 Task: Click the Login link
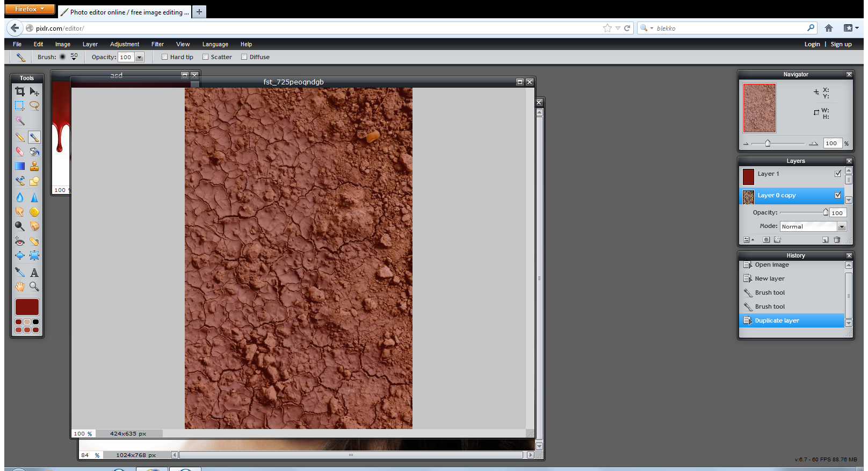[x=812, y=44]
